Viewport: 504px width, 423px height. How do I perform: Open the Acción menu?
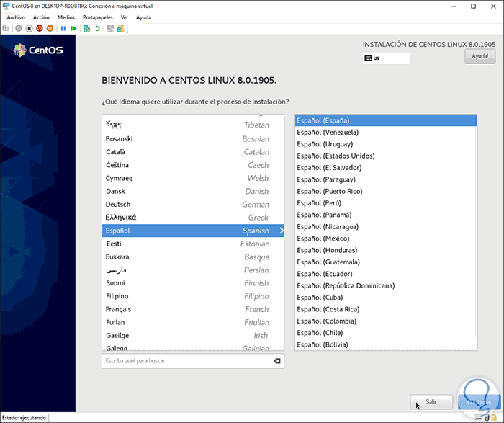coord(41,17)
